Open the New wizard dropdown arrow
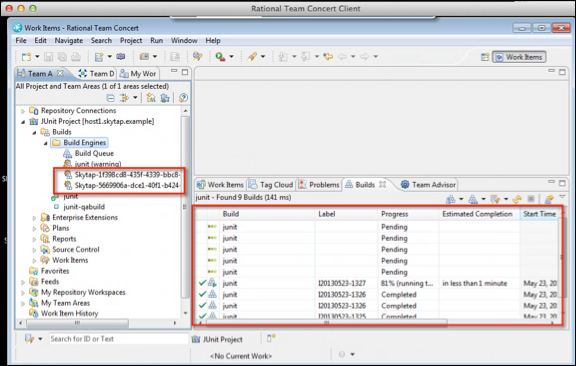576x366 pixels. [37, 57]
